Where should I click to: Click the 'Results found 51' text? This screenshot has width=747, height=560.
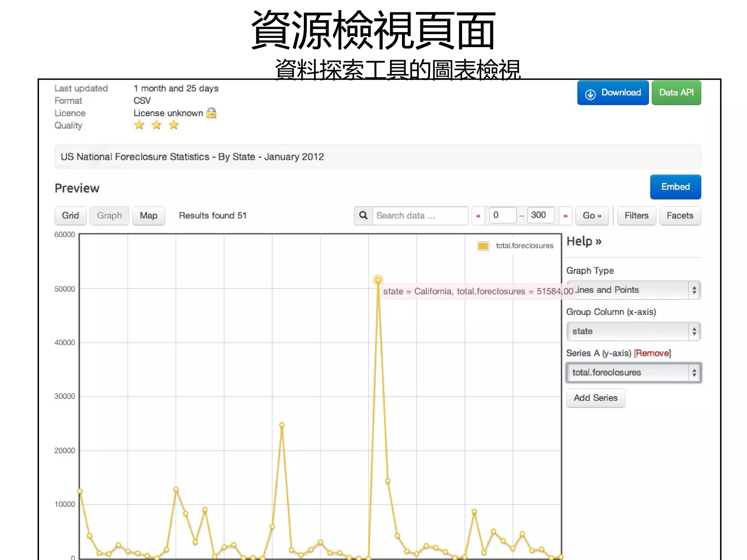pyautogui.click(x=213, y=215)
